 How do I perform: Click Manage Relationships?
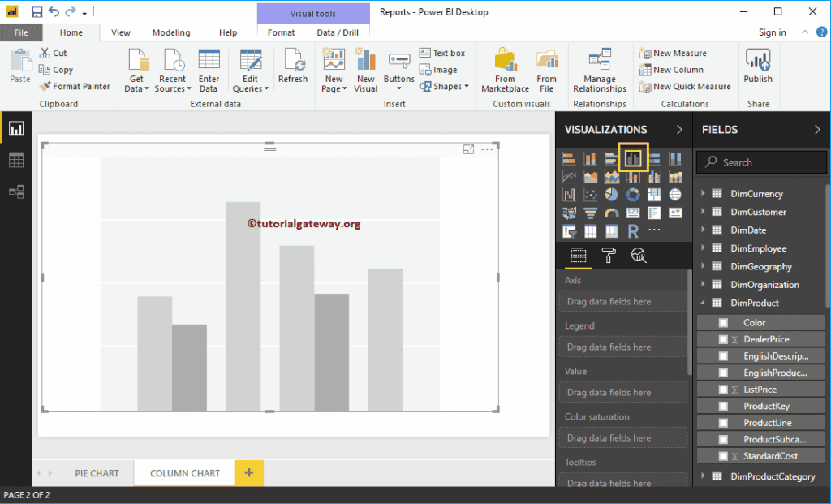click(x=599, y=70)
